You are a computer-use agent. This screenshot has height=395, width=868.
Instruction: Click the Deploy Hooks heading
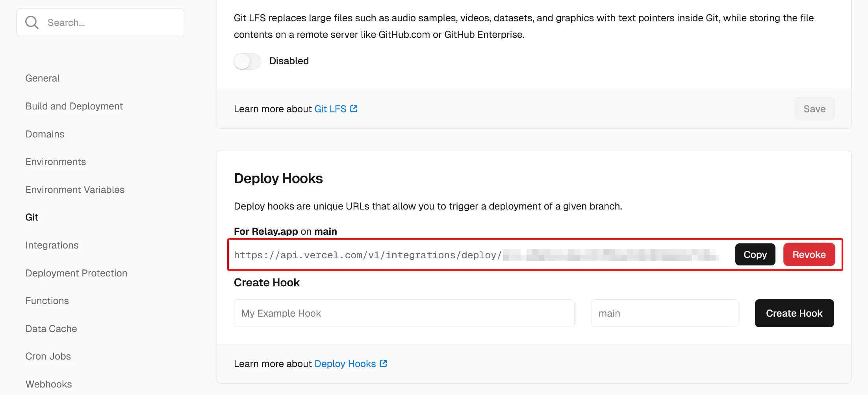tap(278, 178)
